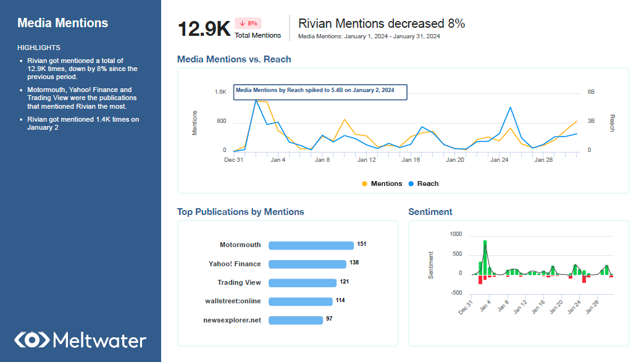
Task: Select the Motormouth publication label
Action: click(240, 245)
